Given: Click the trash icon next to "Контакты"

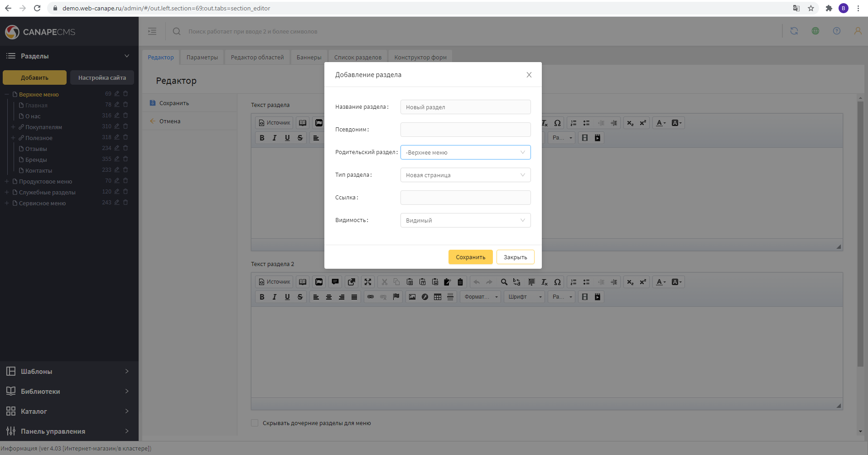Looking at the screenshot, I should 125,170.
